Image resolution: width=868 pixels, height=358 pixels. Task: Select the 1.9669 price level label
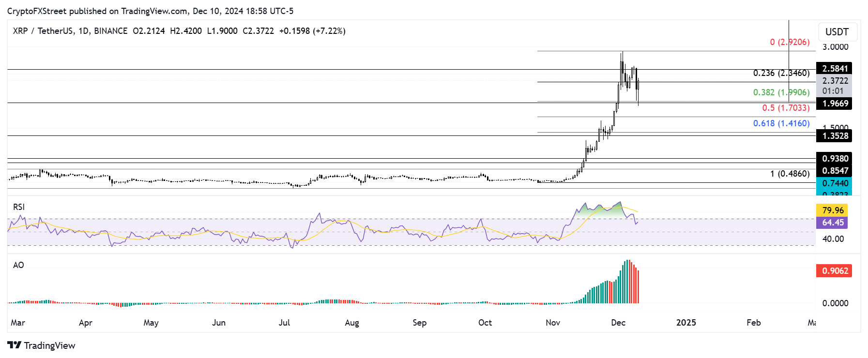tap(835, 104)
